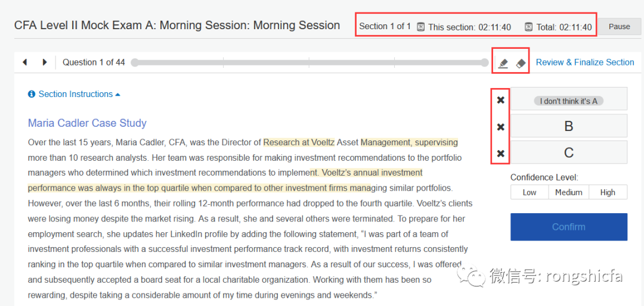Choose answer option B

[568, 126]
